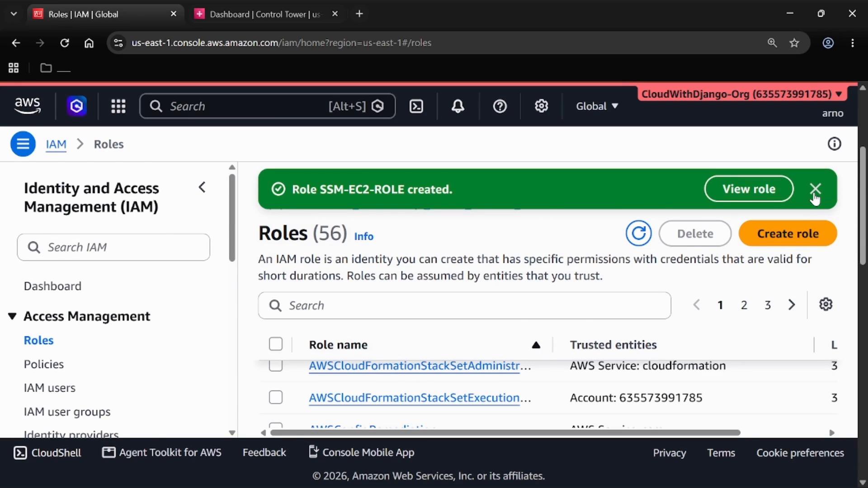This screenshot has height=488, width=868.
Task: Select IAM user groups in the sidebar
Action: pyautogui.click(x=67, y=412)
